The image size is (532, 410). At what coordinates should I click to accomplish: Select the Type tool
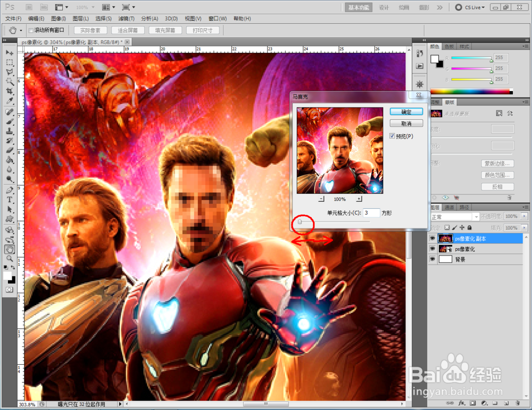coord(10,200)
